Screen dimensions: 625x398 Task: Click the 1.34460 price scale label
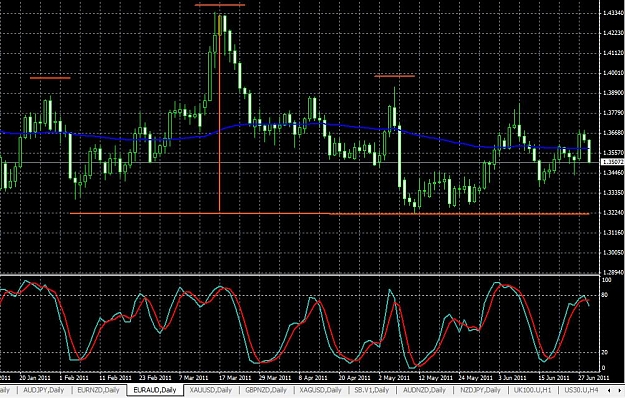tap(613, 173)
